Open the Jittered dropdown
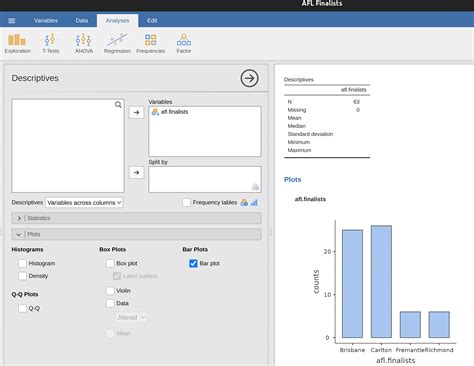This screenshot has width=474, height=366. coord(131,317)
